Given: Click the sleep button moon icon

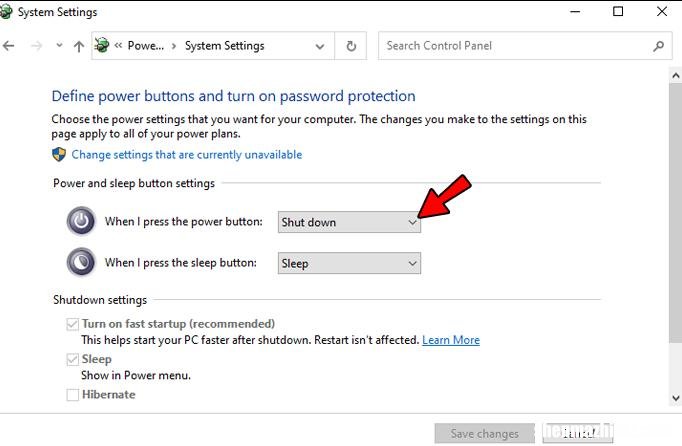Looking at the screenshot, I should (81, 262).
